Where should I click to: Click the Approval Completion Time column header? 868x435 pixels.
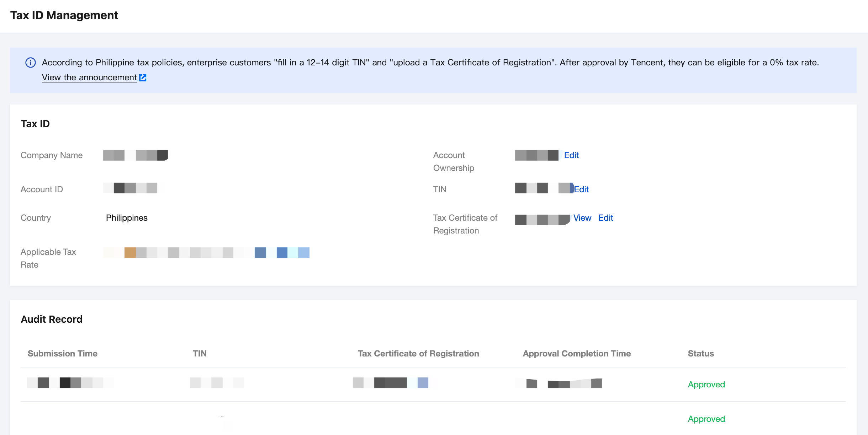pyautogui.click(x=577, y=354)
